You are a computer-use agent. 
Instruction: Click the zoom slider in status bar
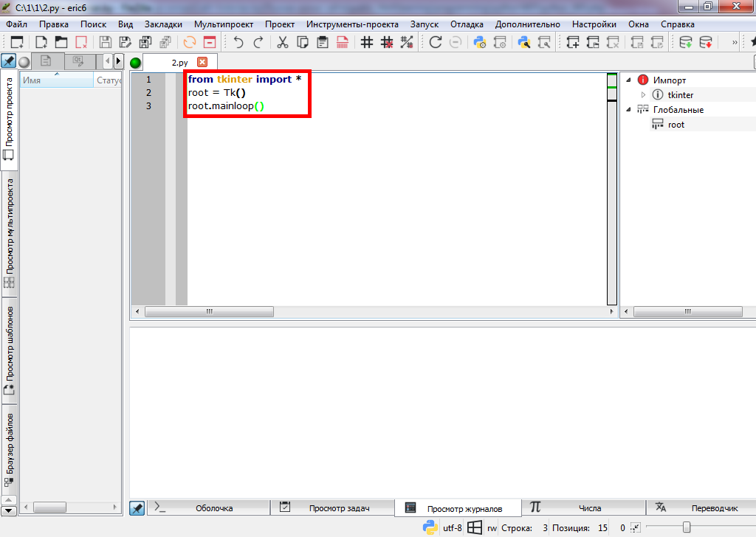[x=687, y=527]
